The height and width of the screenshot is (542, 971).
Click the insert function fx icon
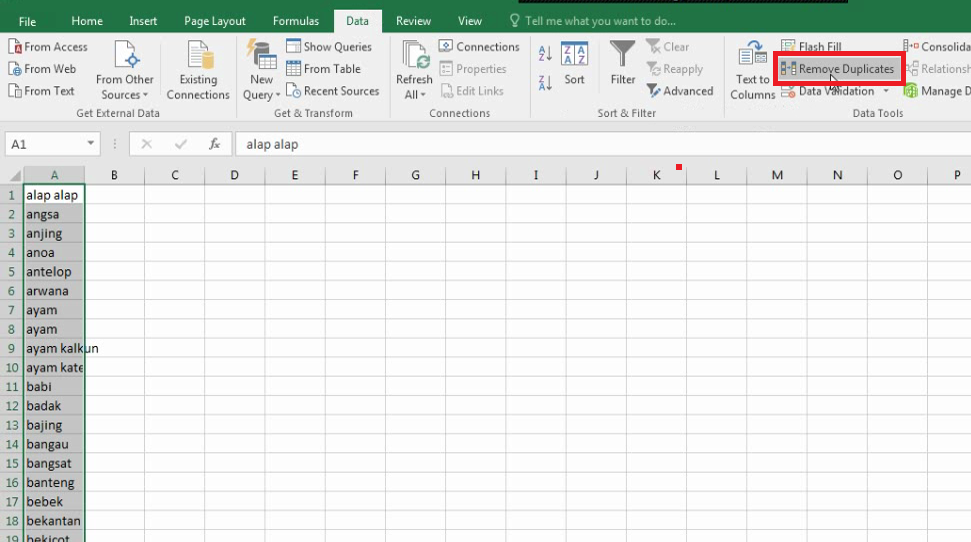(214, 144)
